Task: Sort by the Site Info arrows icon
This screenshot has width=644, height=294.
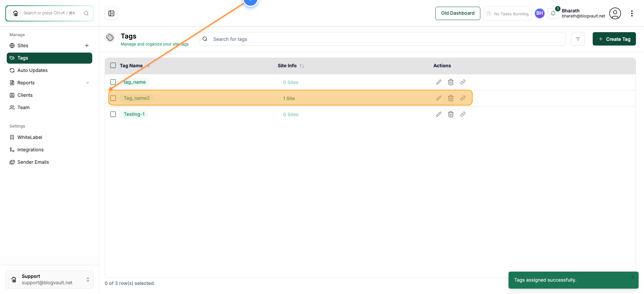Action: 302,66
